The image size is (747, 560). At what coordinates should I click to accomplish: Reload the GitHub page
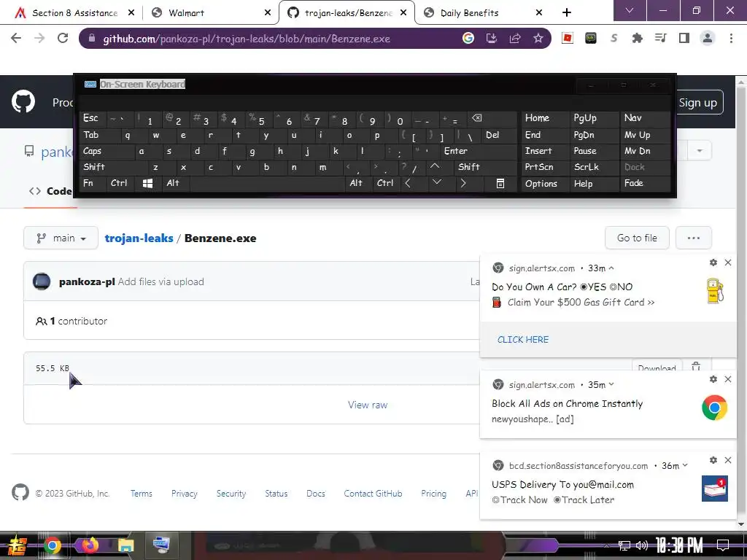pyautogui.click(x=63, y=38)
